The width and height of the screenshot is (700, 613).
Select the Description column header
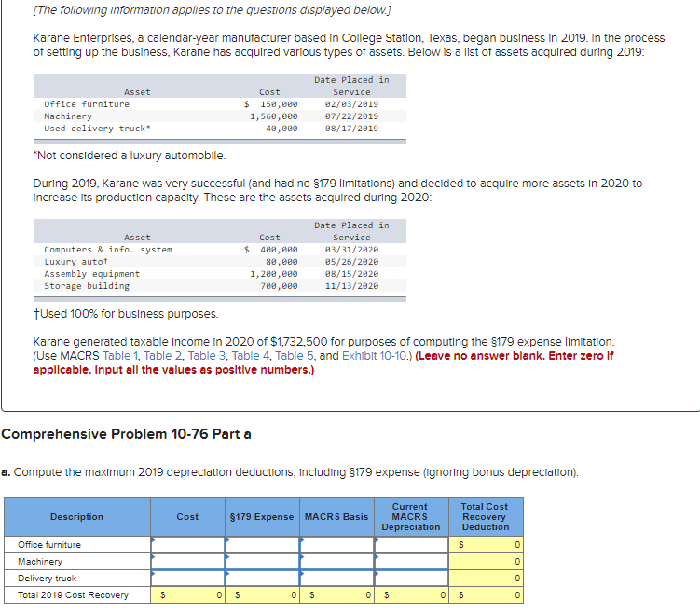(x=76, y=517)
